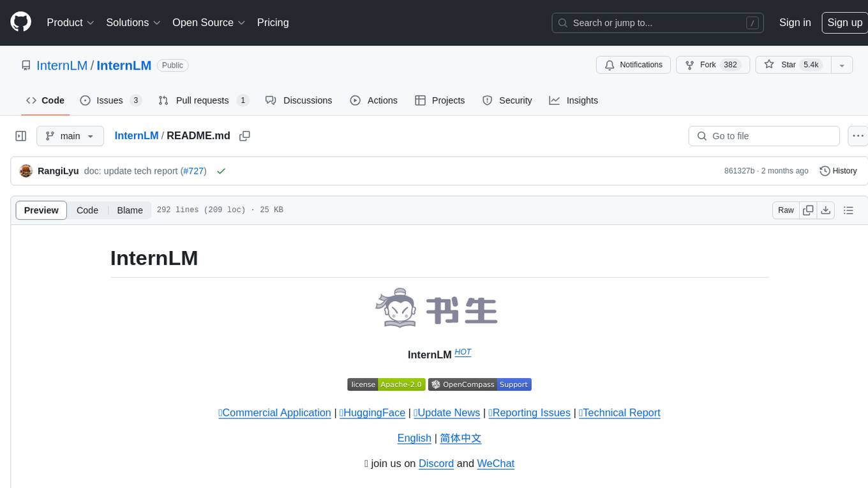Screen dimensions: 868x488
Task: Click the Notifications bell button
Action: coord(633,65)
